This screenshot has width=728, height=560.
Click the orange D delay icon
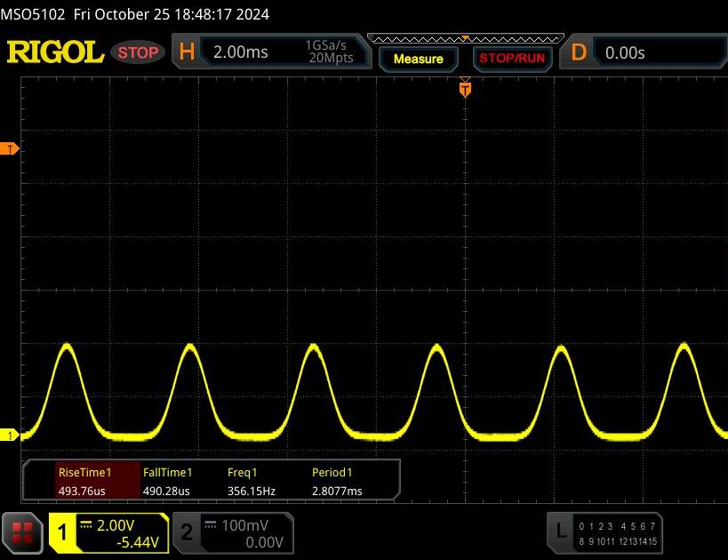point(579,52)
